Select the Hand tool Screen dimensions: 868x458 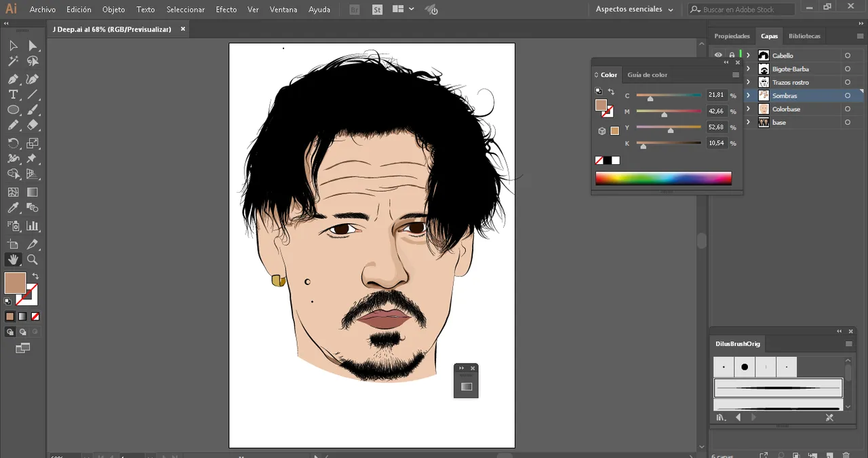click(x=13, y=260)
